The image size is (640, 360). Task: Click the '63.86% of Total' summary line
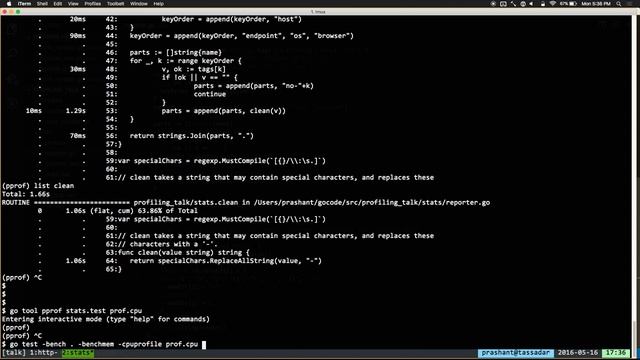[x=132, y=211]
